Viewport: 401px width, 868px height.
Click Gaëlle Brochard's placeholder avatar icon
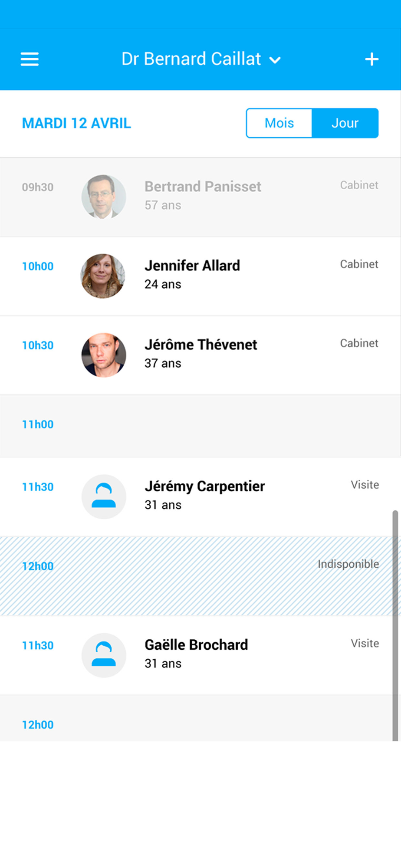click(104, 655)
